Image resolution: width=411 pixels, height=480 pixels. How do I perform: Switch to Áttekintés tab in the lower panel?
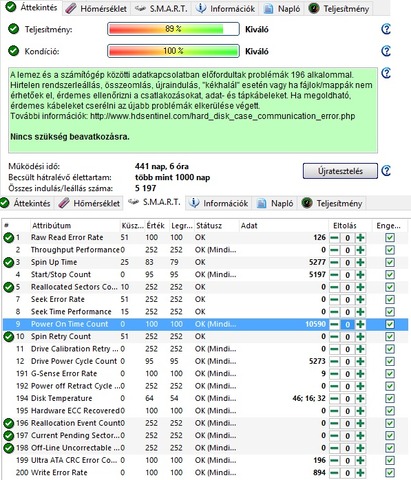(26, 203)
